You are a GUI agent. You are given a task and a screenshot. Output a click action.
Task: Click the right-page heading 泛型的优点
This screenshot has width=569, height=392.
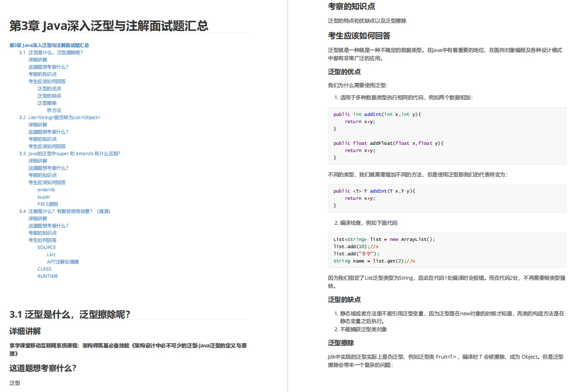point(344,72)
